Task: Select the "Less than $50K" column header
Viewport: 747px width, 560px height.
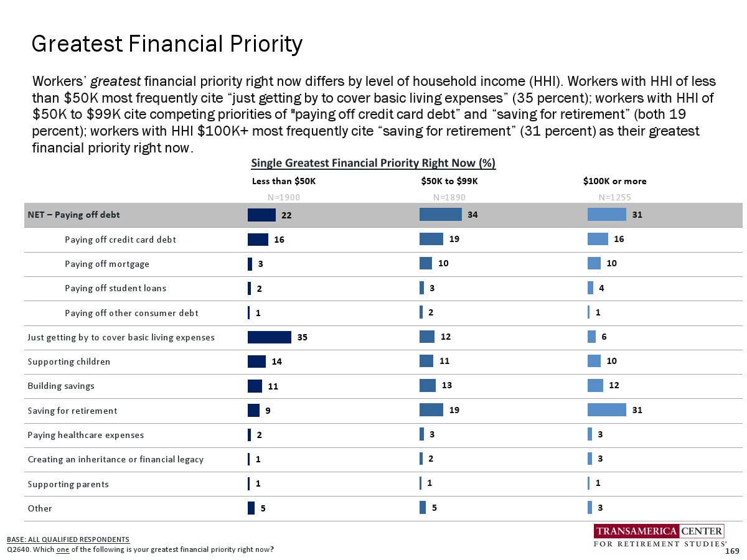Action: pyautogui.click(x=284, y=182)
